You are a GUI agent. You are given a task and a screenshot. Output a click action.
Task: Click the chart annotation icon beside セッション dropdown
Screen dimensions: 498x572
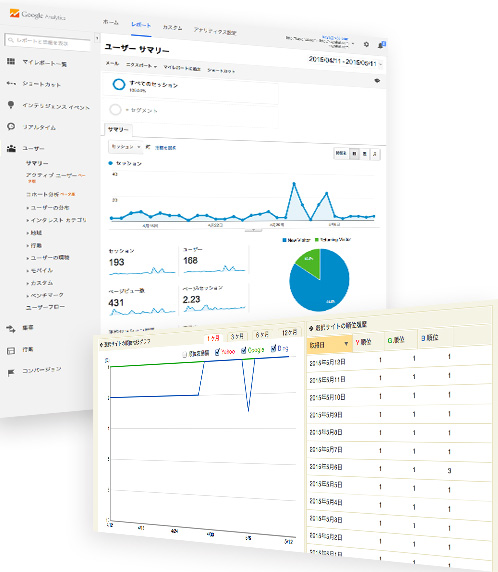[148, 147]
